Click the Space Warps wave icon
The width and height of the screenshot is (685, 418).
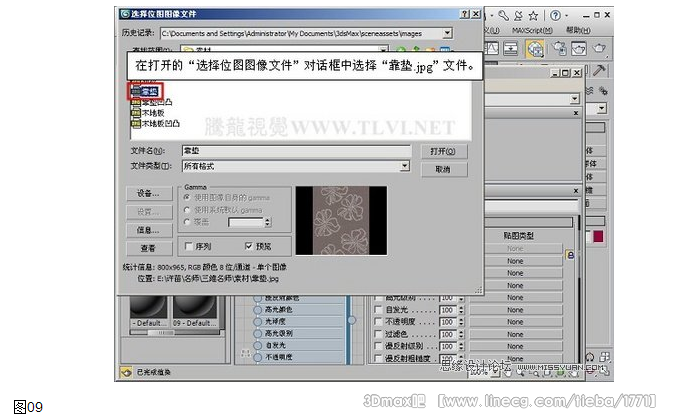[x=589, y=90]
